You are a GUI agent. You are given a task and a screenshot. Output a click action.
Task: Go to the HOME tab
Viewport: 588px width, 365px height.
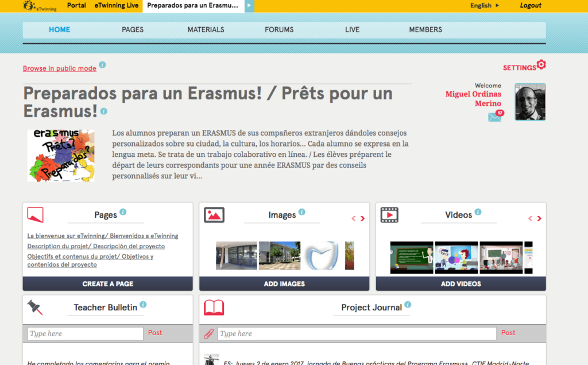point(59,30)
